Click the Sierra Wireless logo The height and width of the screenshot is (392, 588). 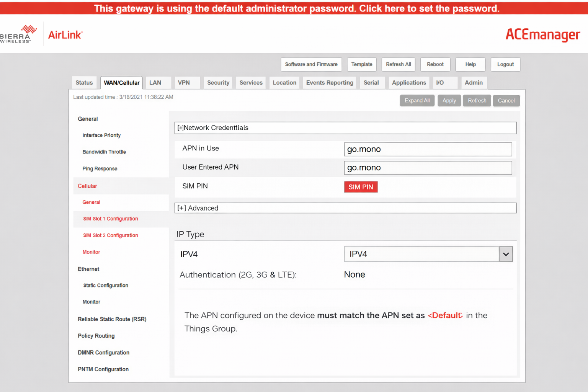(18, 34)
